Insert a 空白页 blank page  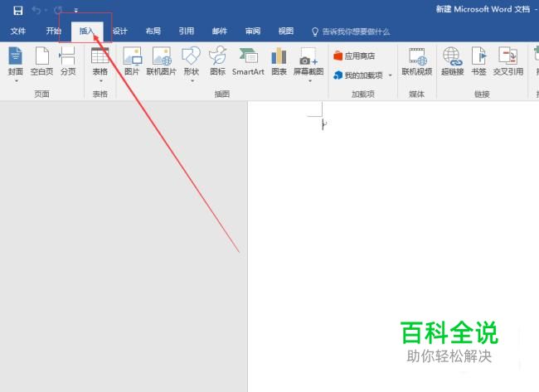42,61
